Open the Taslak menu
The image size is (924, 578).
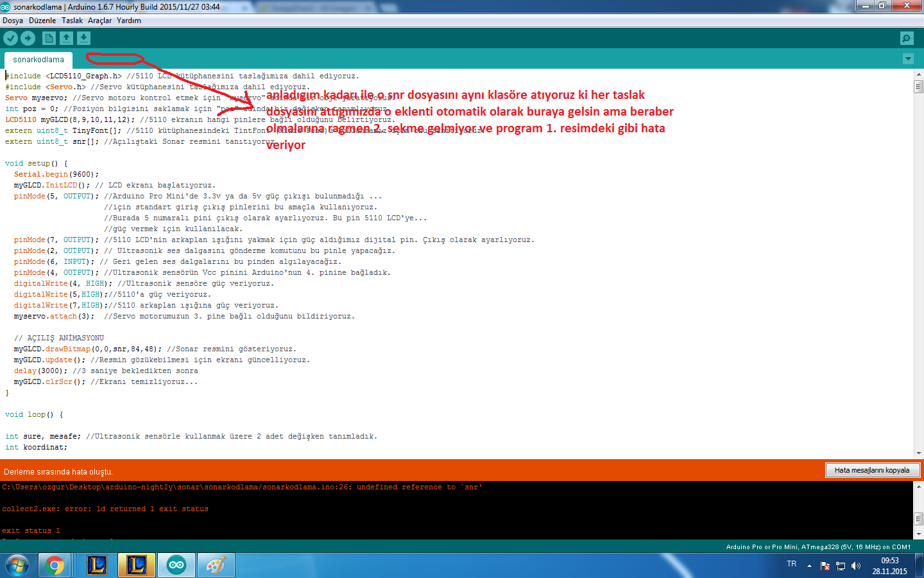click(72, 21)
